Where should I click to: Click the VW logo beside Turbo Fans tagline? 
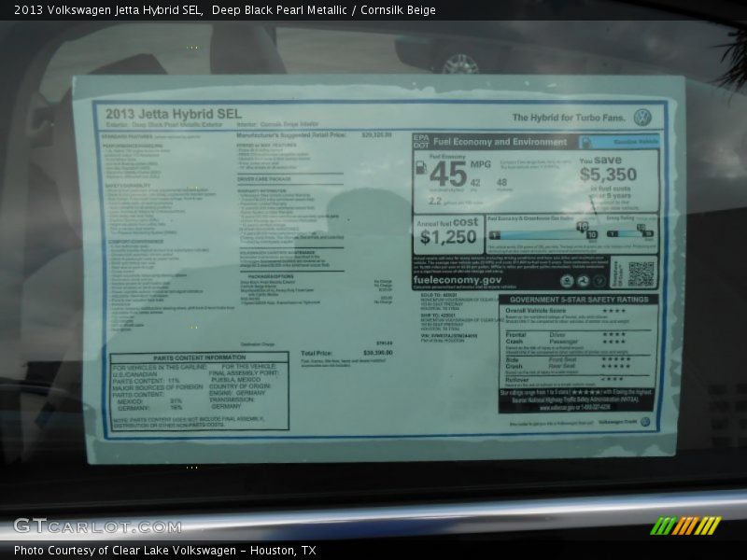coord(641,118)
